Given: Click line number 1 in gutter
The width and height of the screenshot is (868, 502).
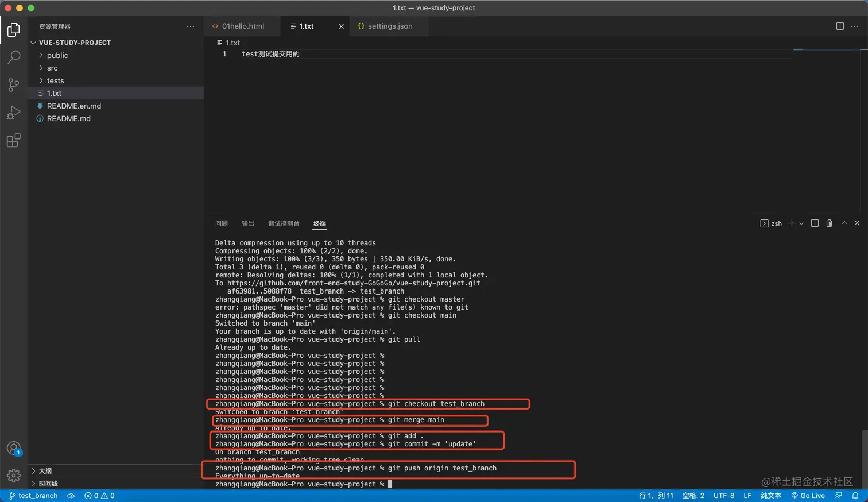Looking at the screenshot, I should [x=224, y=54].
